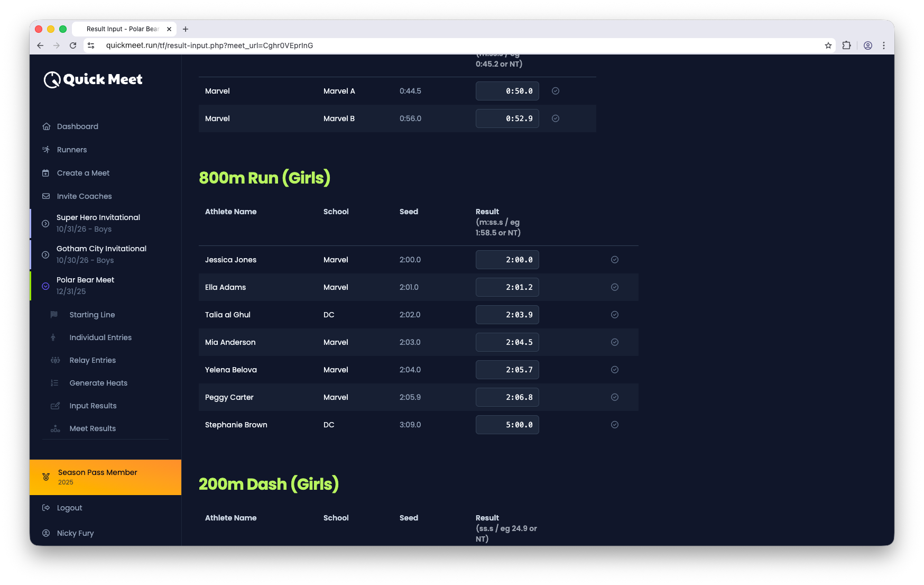Open the Starting Line flag icon
Image resolution: width=924 pixels, height=585 pixels.
click(x=53, y=314)
